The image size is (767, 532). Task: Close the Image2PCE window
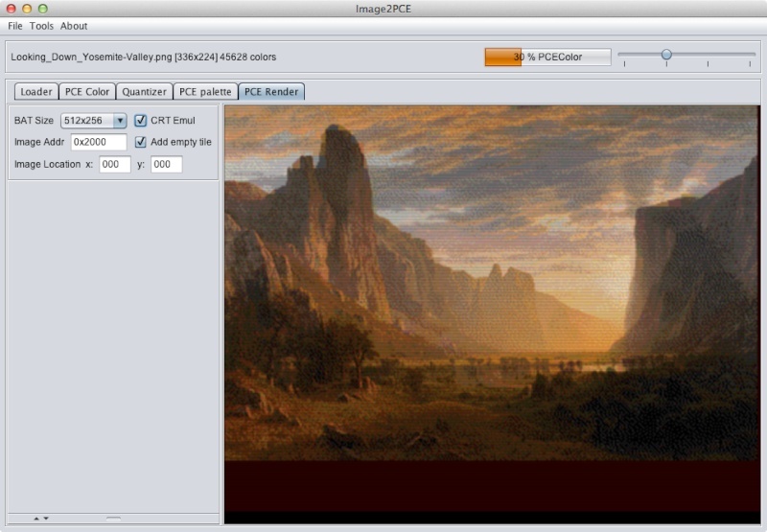click(12, 9)
